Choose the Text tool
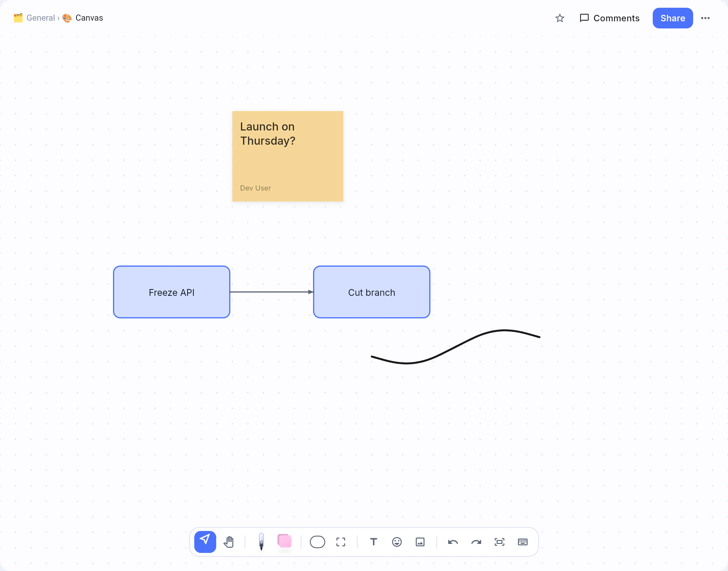Viewport: 728px width, 571px height. click(373, 542)
